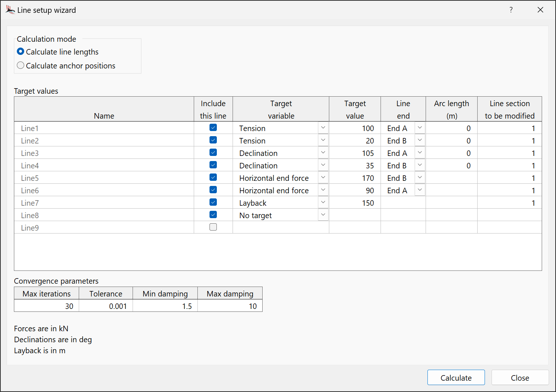Image resolution: width=556 pixels, height=392 pixels.
Task: Expand Line6 End A line end dropdown
Action: (x=420, y=190)
